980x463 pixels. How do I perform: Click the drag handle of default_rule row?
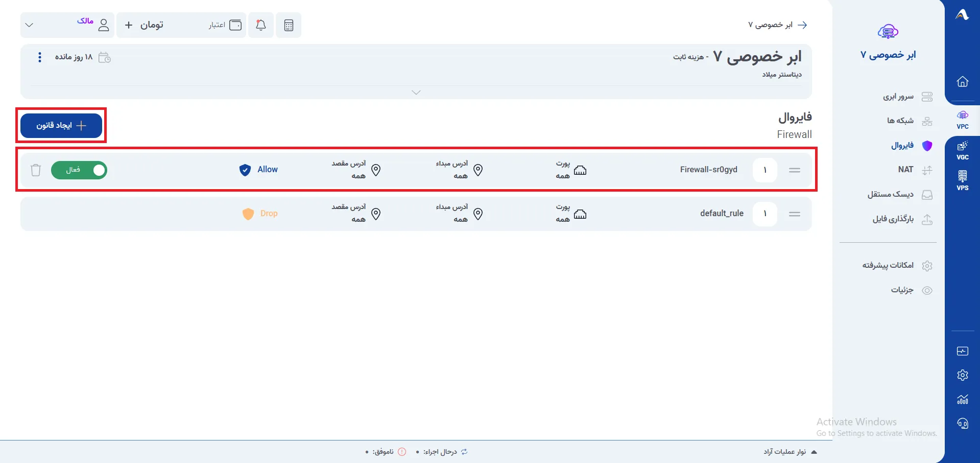[795, 214]
